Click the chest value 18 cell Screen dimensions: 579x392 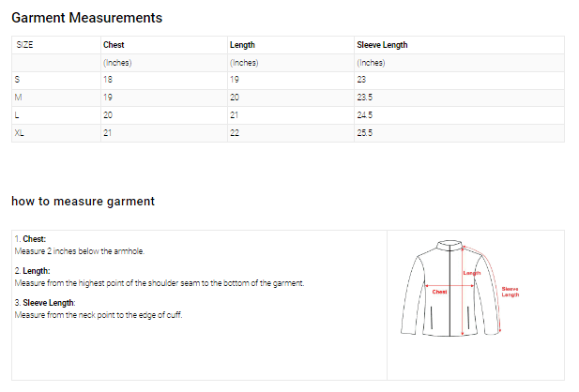pos(108,80)
